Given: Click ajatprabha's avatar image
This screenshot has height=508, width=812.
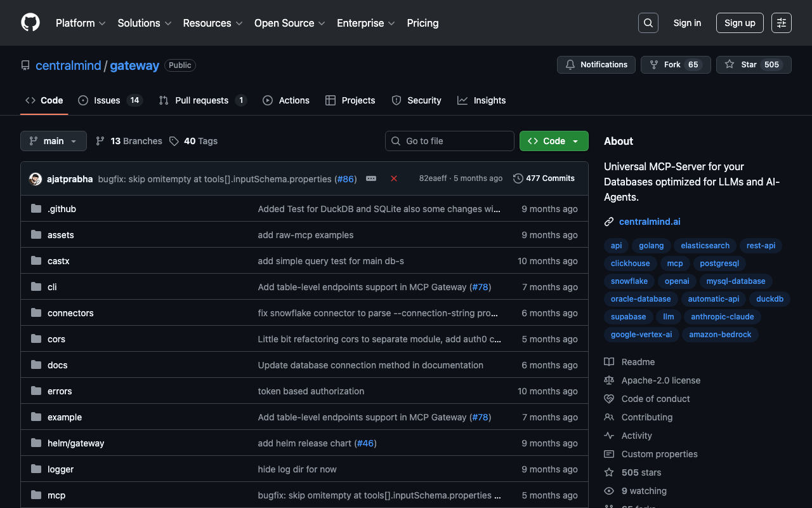Looking at the screenshot, I should (x=36, y=179).
